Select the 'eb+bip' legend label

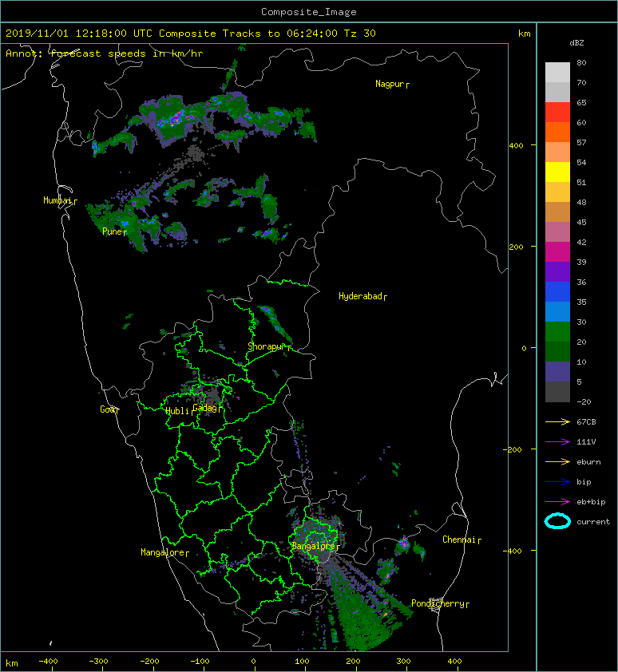tap(591, 501)
